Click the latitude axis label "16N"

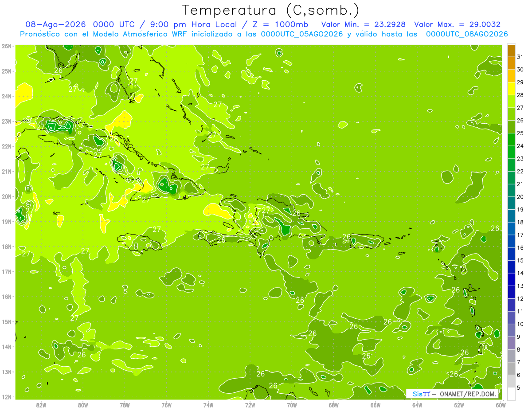click(x=7, y=297)
